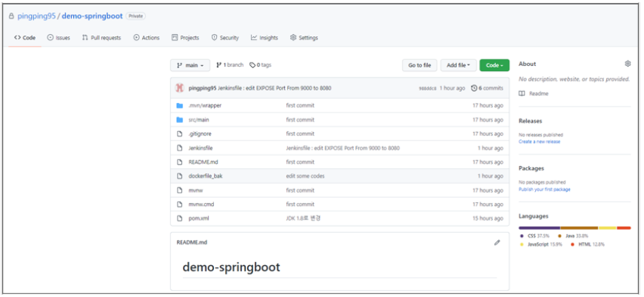Click the pingping95 avatar in commit row

[x=179, y=88]
